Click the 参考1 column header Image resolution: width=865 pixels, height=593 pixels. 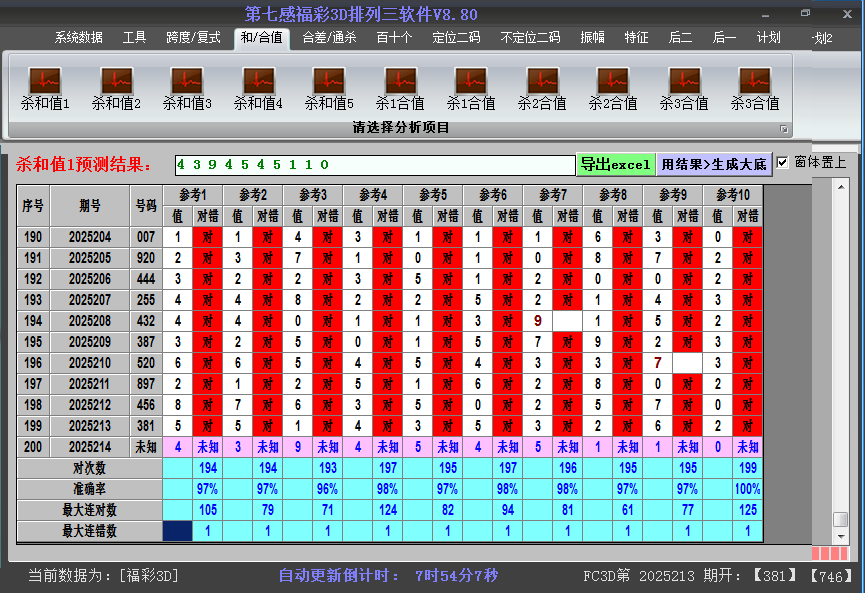pos(193,195)
